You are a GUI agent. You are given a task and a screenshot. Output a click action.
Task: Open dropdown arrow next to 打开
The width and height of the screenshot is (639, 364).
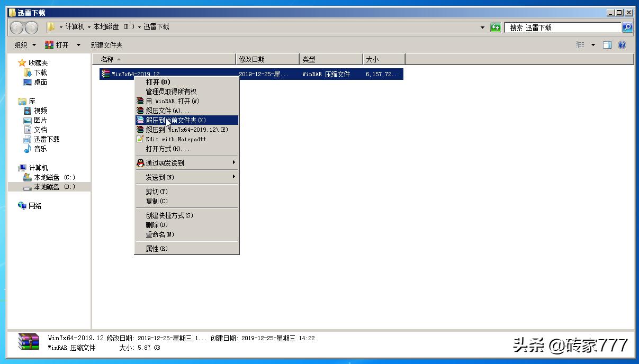tap(78, 45)
